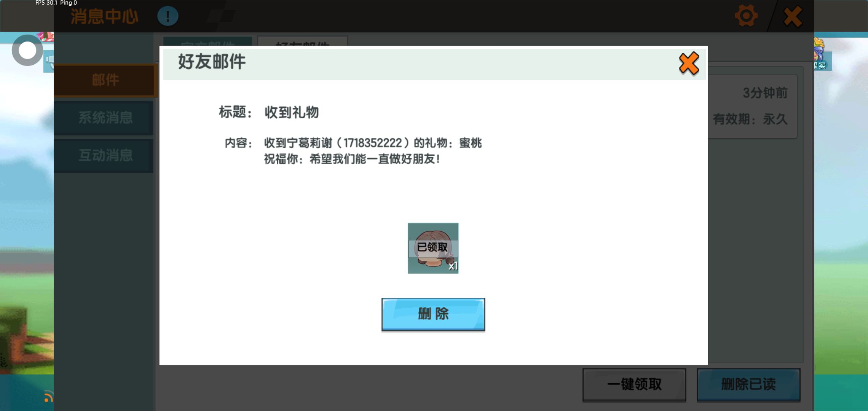Viewport: 868px width, 411px height.
Task: Open the 互动消息 interaction messages tab
Action: coord(105,155)
